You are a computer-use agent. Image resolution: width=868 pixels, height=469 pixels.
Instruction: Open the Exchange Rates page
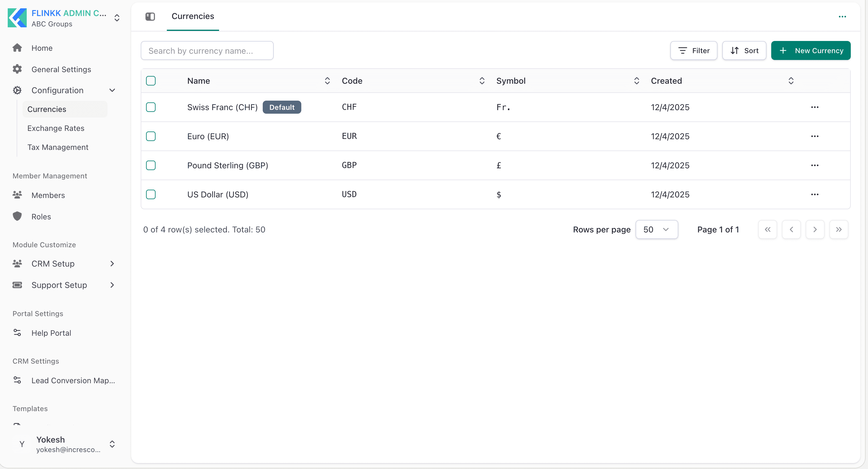click(56, 128)
